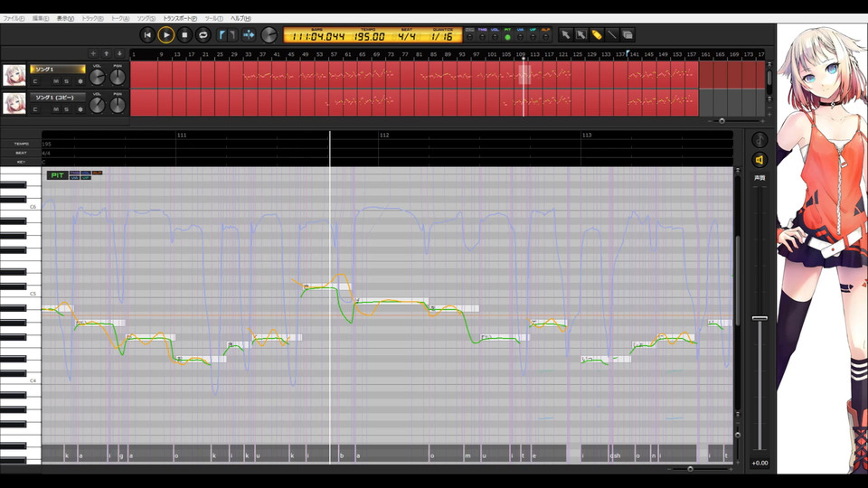Click the VOL knob of ソング1 track
This screenshot has height=488, width=868.
97,77
